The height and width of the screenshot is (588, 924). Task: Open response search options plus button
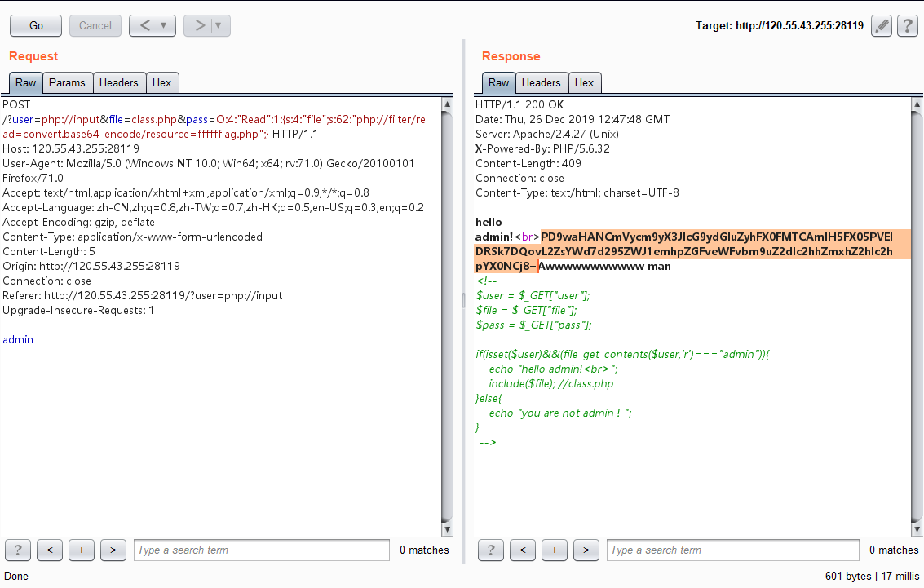pos(555,550)
